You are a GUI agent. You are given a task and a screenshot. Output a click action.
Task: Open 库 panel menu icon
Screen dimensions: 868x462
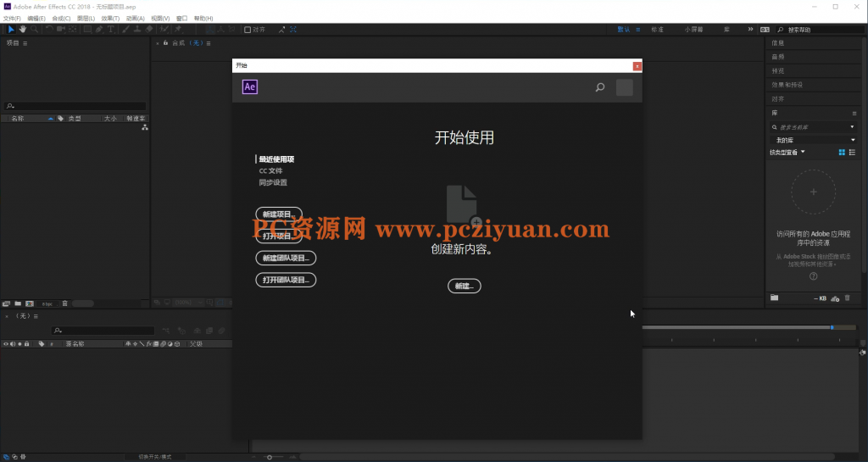click(854, 113)
